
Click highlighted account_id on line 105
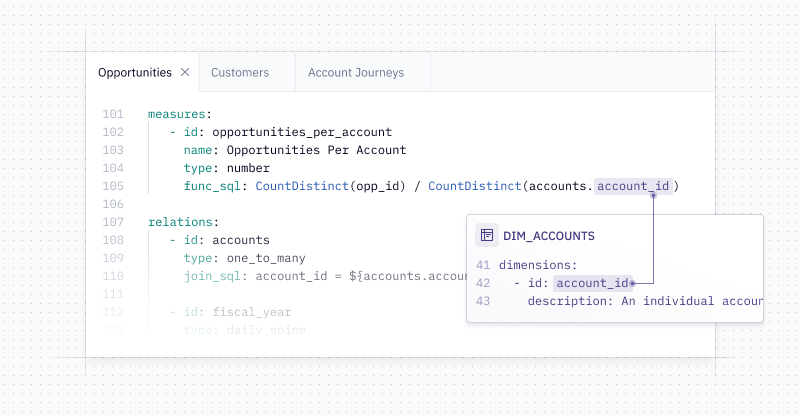click(633, 186)
